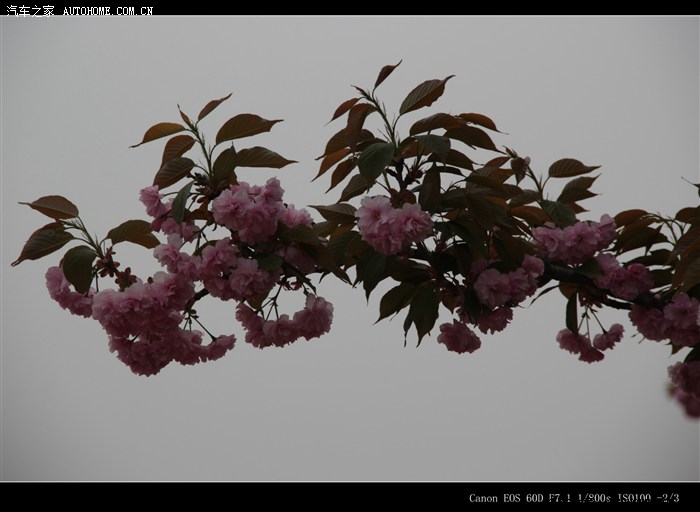Click the empty gray sky below the branch
Viewport: 700px width, 512px height.
(x=350, y=420)
